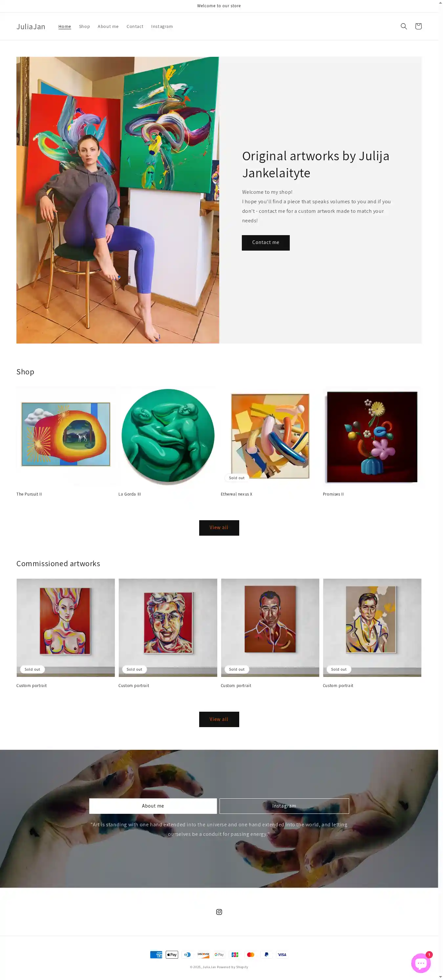Open the shopping cart icon

click(x=418, y=26)
